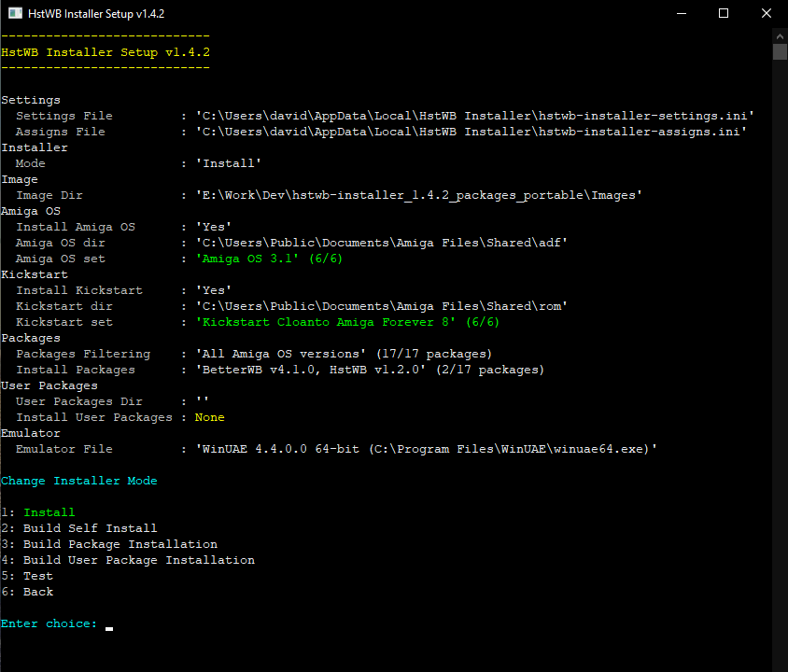Click the 'Image' section heading
The width and height of the screenshot is (788, 672).
[x=20, y=179]
